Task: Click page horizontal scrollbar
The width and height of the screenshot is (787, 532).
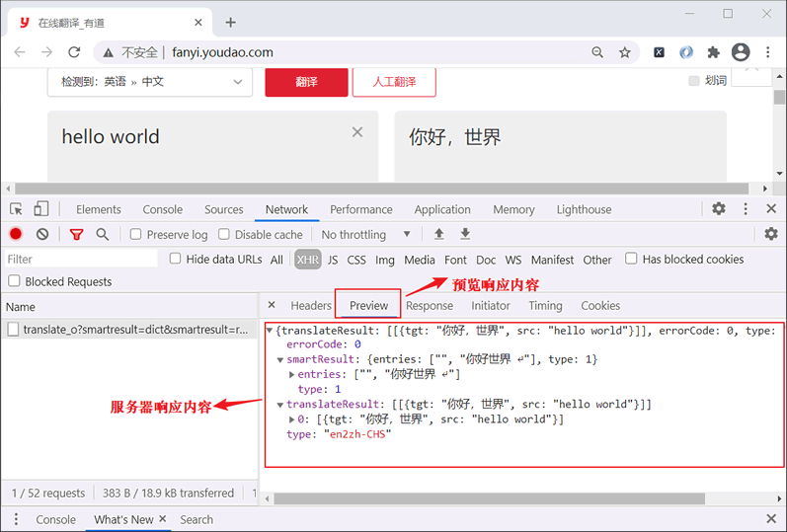Action: point(382,189)
